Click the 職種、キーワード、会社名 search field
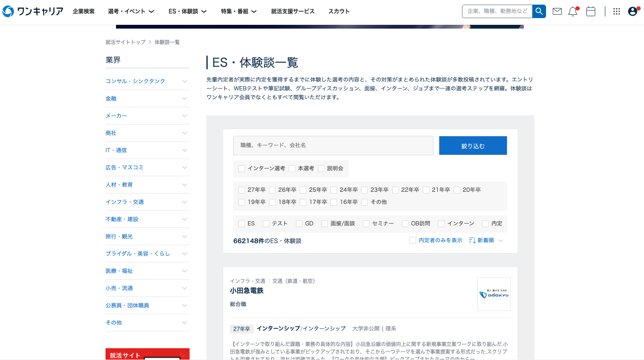644x360 pixels. pyautogui.click(x=333, y=146)
